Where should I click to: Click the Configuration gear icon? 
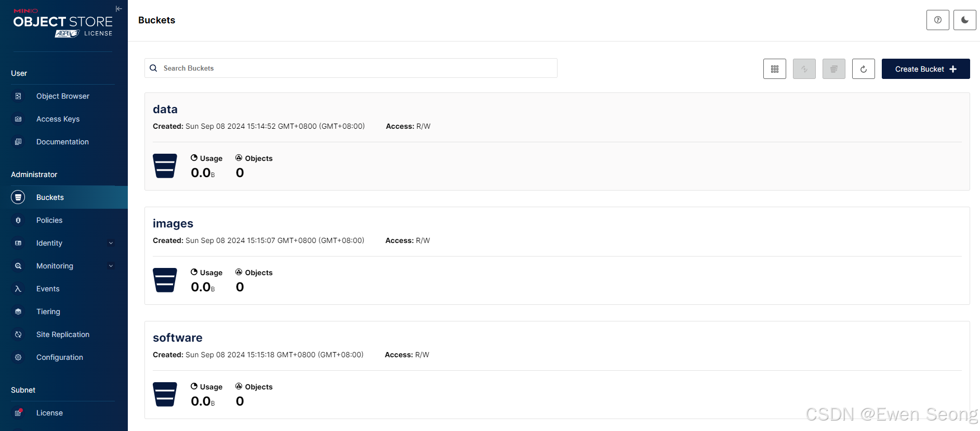(x=18, y=357)
